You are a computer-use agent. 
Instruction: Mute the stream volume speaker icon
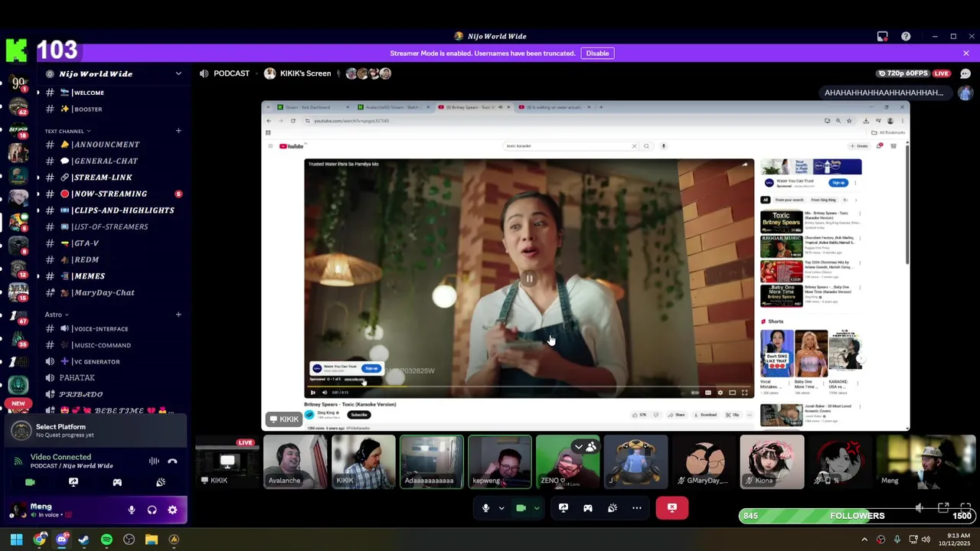[920, 507]
